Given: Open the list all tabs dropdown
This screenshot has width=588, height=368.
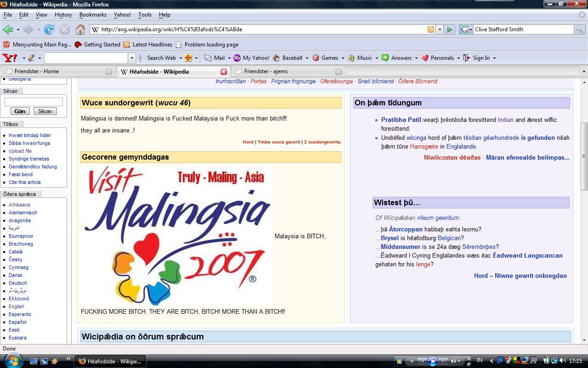Looking at the screenshot, I should 584,72.
